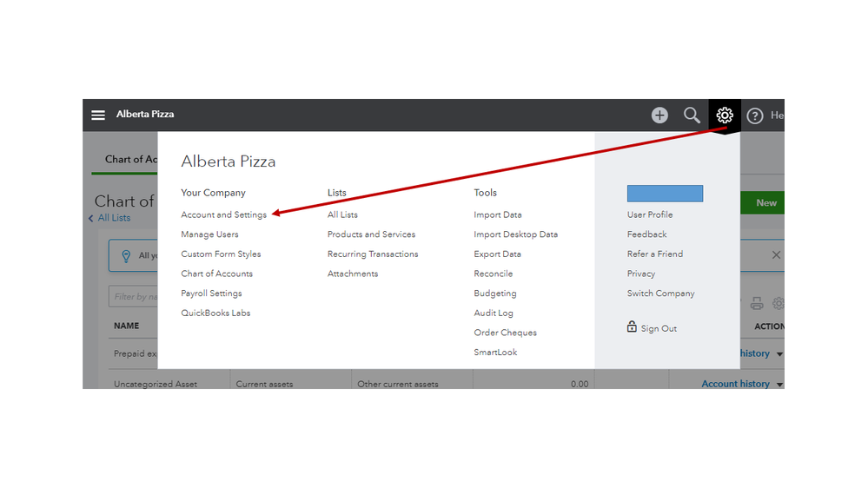Open Payroll Settings
Image resolution: width=868 pixels, height=488 pixels.
coord(211,293)
